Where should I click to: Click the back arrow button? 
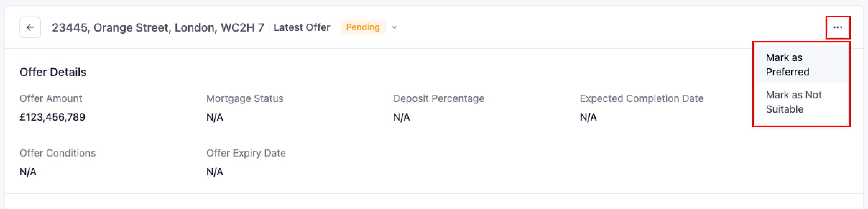[x=30, y=27]
